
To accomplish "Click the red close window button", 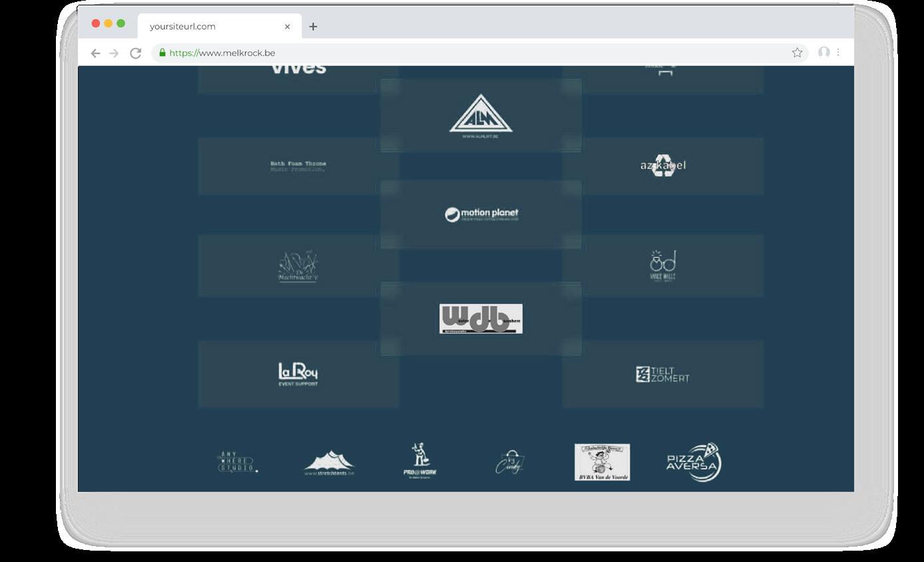I will coord(96,23).
